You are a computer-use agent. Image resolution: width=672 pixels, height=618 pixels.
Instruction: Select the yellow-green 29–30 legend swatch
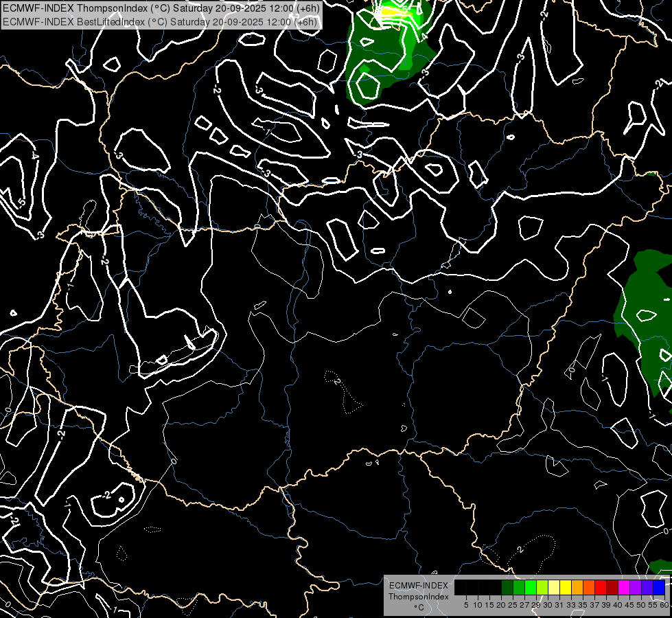click(542, 587)
